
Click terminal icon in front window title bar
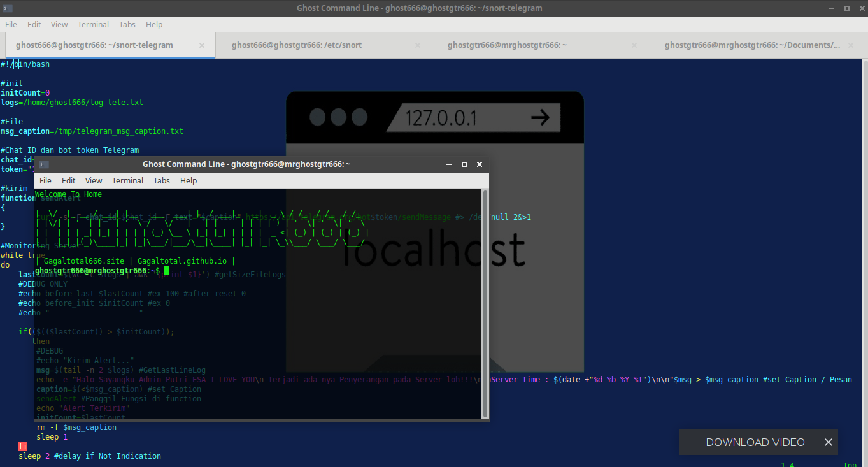43,164
